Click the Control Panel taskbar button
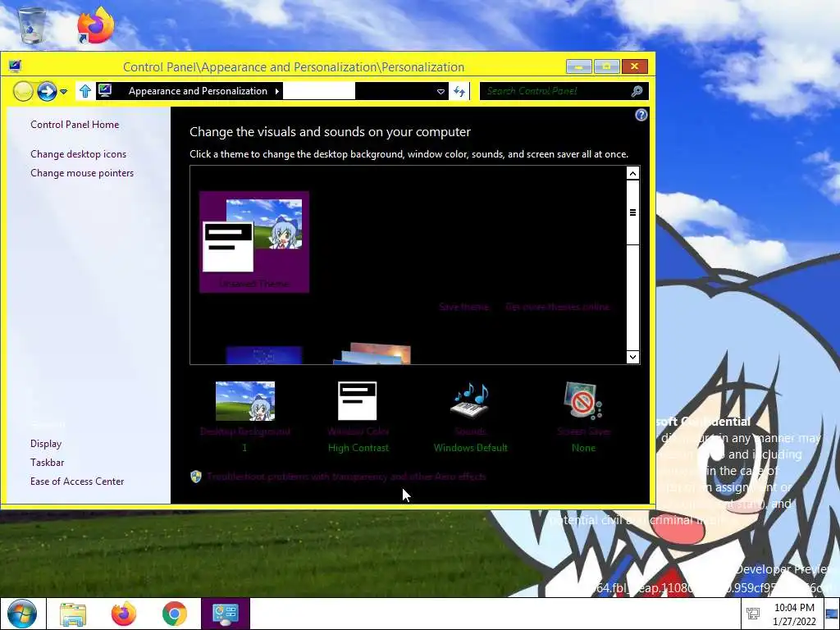The image size is (840, 630). click(x=226, y=614)
